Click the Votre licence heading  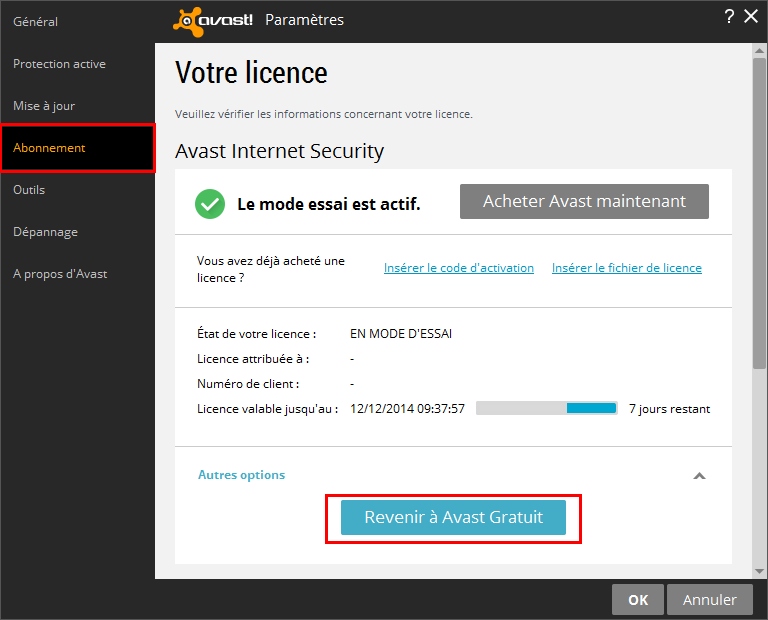point(251,72)
